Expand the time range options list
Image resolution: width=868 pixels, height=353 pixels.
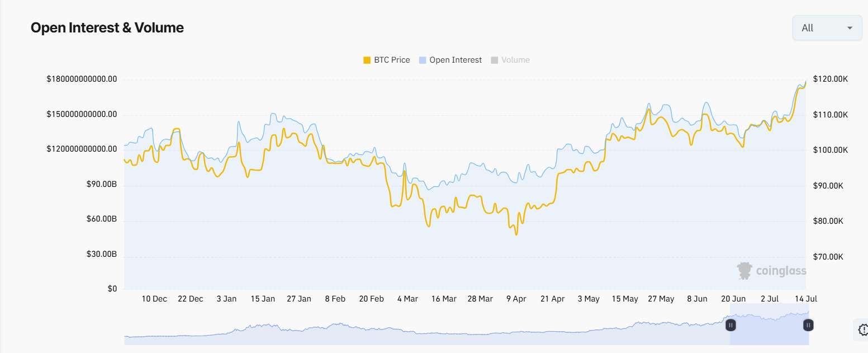pyautogui.click(x=827, y=27)
